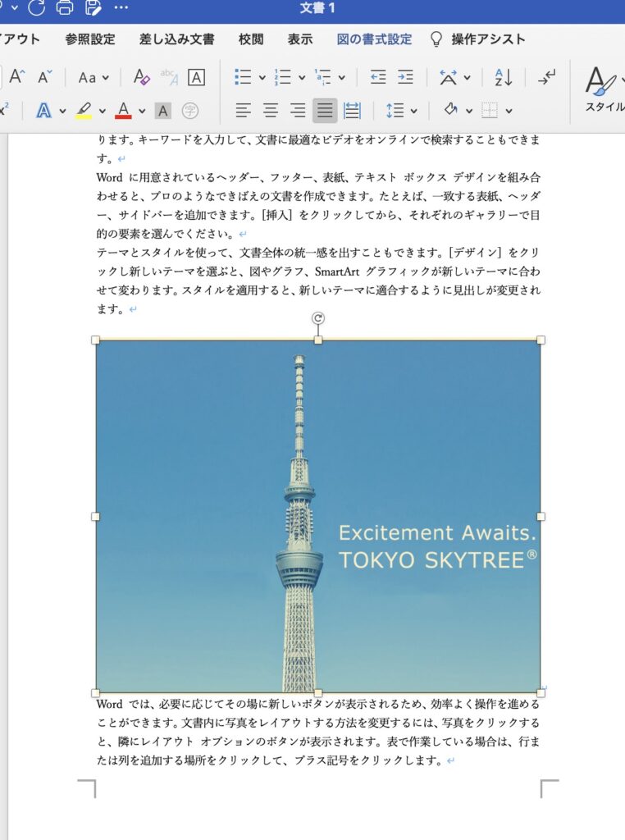Apply red font color
The height and width of the screenshot is (840, 625).
[x=123, y=111]
